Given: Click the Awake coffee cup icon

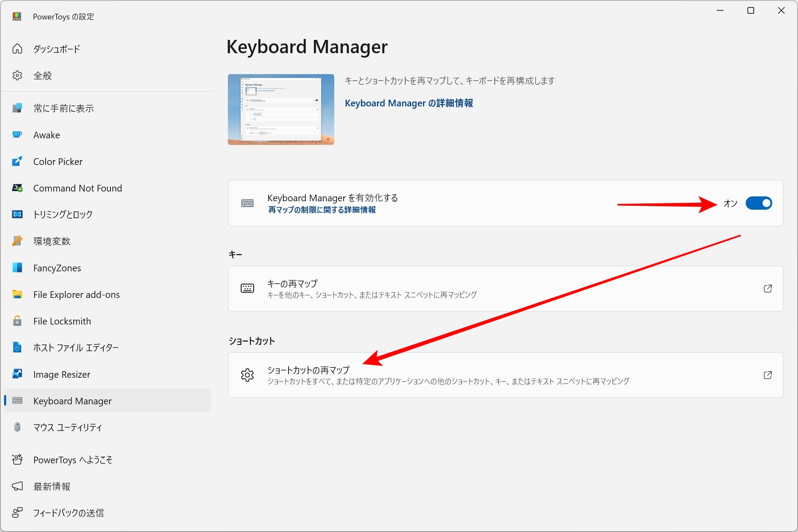Looking at the screenshot, I should coord(17,135).
